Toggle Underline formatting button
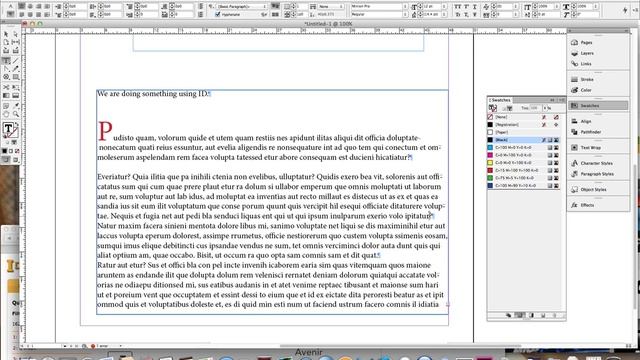Viewport: 640px width, 360px height. click(x=475, y=7)
